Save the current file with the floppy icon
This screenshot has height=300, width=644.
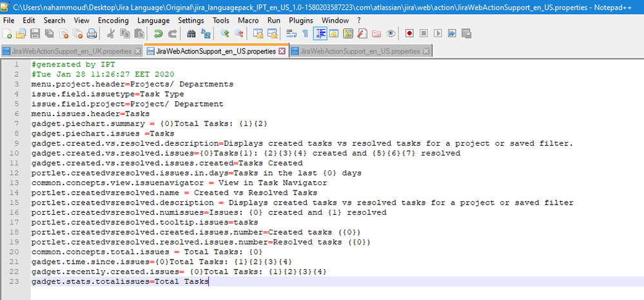point(35,34)
